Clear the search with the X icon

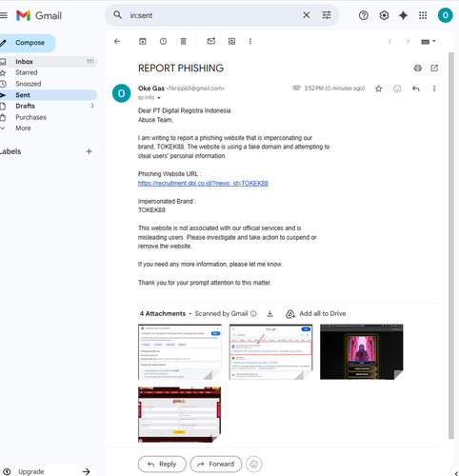pyautogui.click(x=307, y=15)
